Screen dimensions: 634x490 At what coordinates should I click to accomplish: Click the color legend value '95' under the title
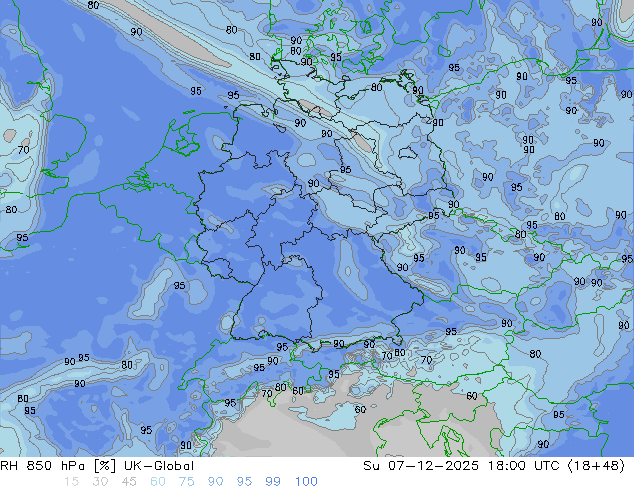click(244, 482)
